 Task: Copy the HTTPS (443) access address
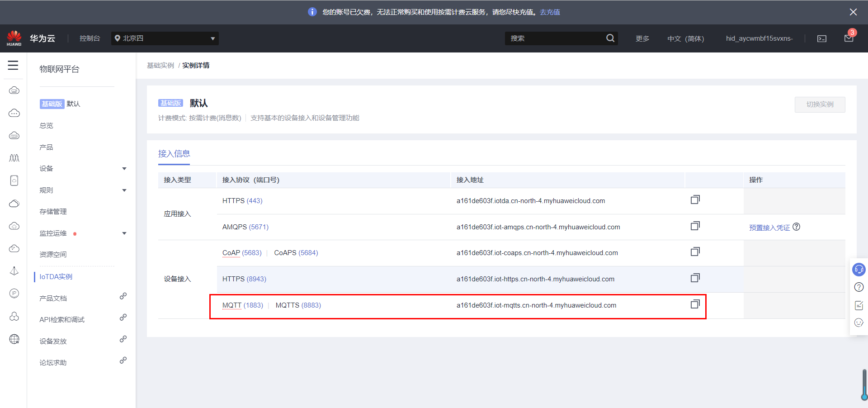click(x=695, y=199)
